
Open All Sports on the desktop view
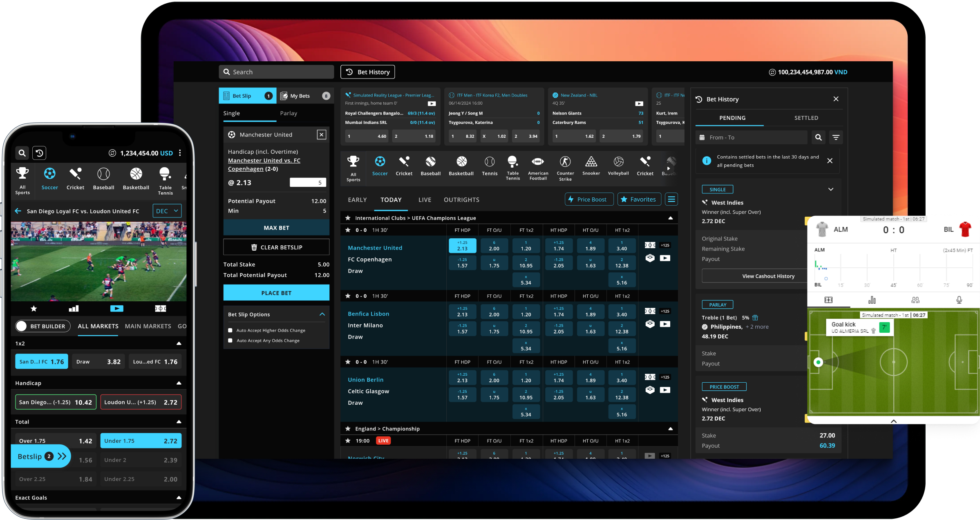(353, 168)
